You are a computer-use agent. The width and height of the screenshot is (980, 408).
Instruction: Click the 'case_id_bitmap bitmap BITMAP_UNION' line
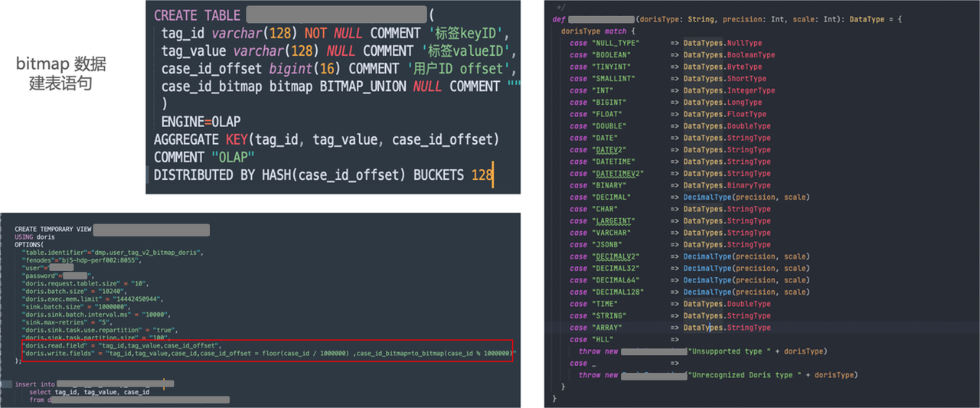click(x=340, y=86)
